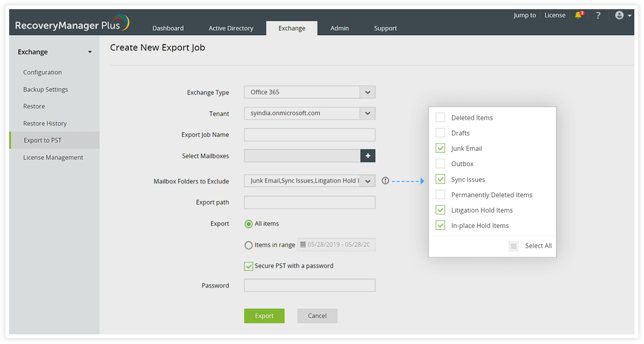
Task: Toggle the Select All checkbox
Action: (513, 246)
